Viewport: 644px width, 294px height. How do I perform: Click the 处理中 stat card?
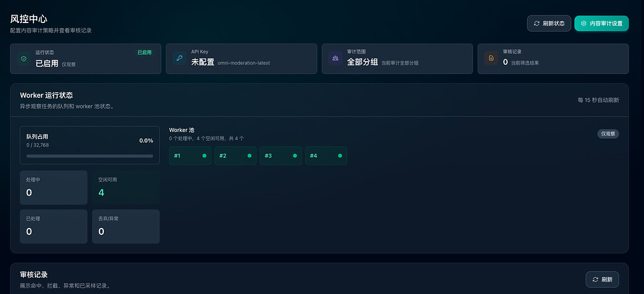click(54, 187)
